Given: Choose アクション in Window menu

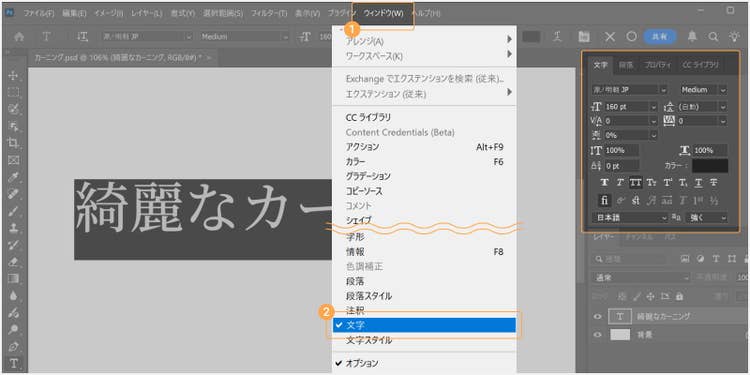Looking at the screenshot, I should click(x=424, y=147).
